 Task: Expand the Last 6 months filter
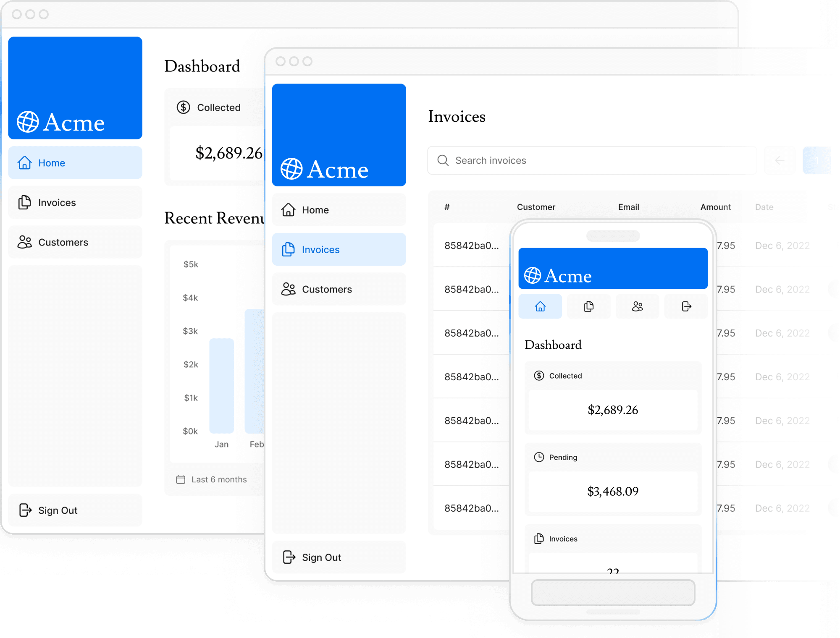point(212,479)
